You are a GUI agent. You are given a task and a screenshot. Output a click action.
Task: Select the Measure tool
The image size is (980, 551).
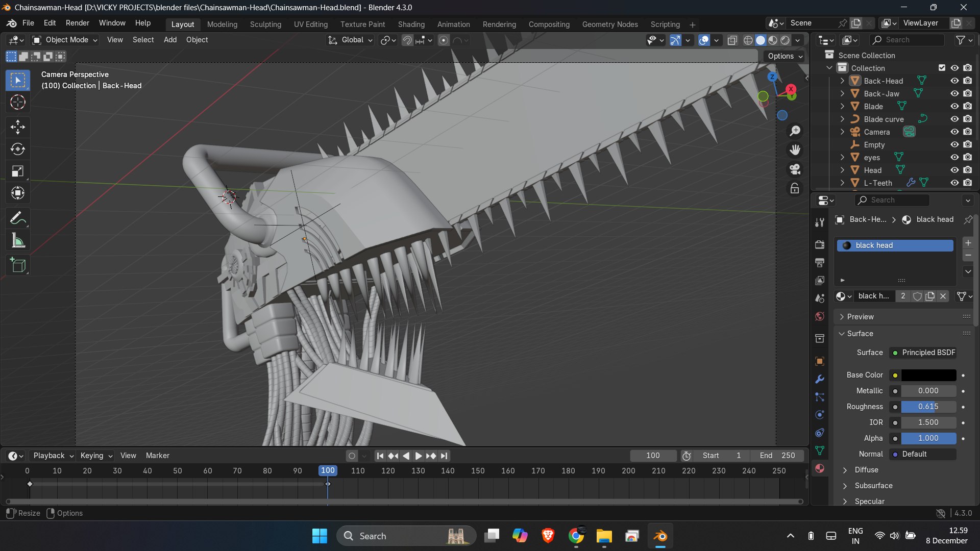click(x=18, y=241)
